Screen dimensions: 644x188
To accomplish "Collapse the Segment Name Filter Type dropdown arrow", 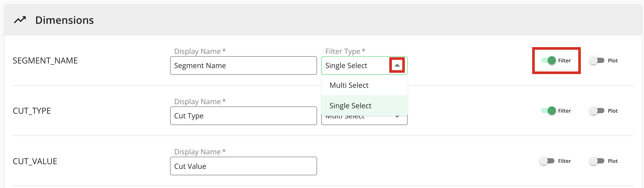I will pyautogui.click(x=397, y=65).
